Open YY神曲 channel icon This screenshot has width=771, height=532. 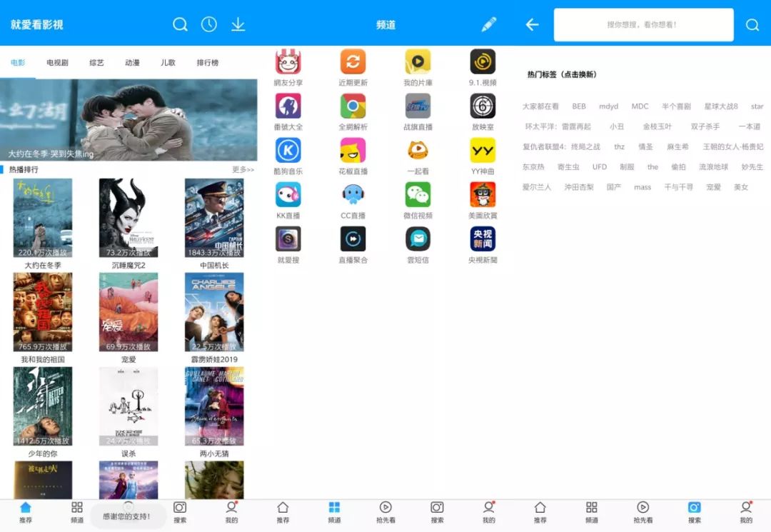click(483, 150)
